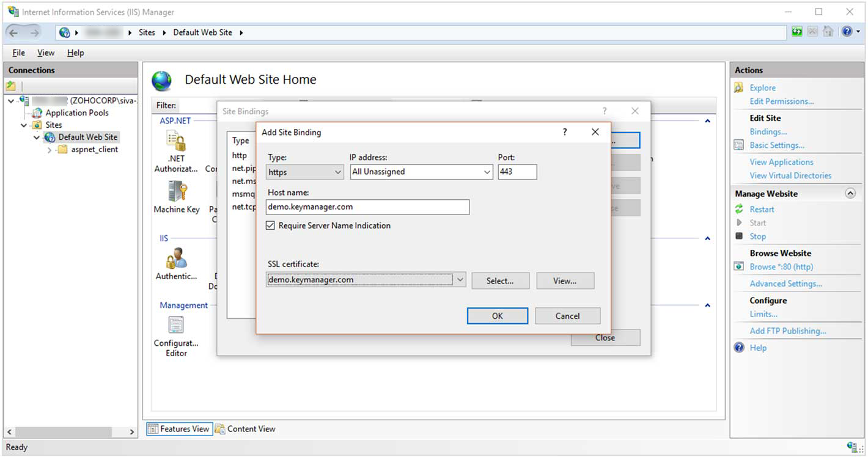Open the View menu
Screen dimensions: 868x457
46,53
